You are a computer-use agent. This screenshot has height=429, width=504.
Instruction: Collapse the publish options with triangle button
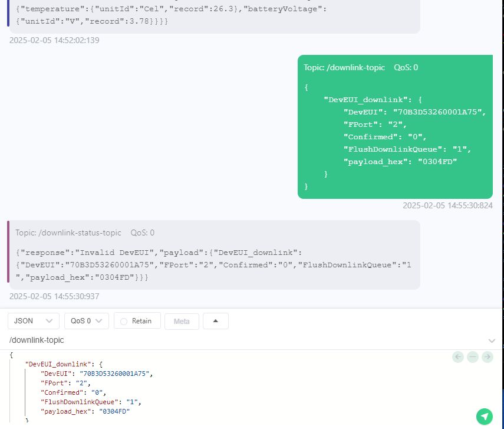[216, 321]
